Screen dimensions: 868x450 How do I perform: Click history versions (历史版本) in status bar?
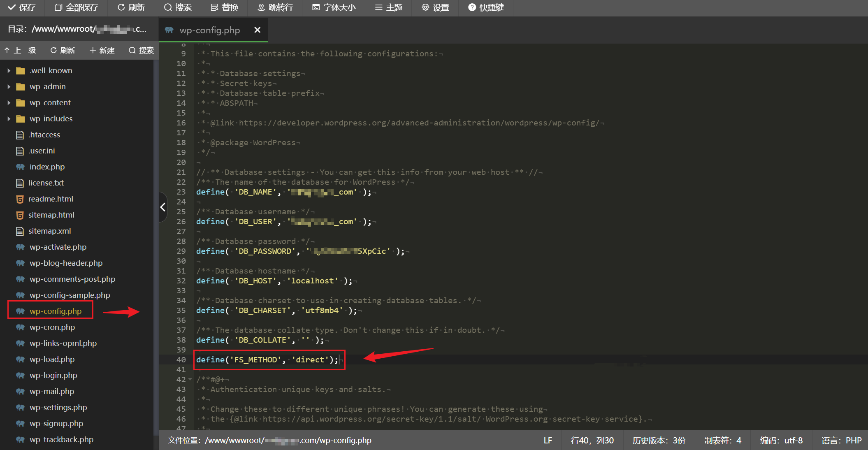659,440
